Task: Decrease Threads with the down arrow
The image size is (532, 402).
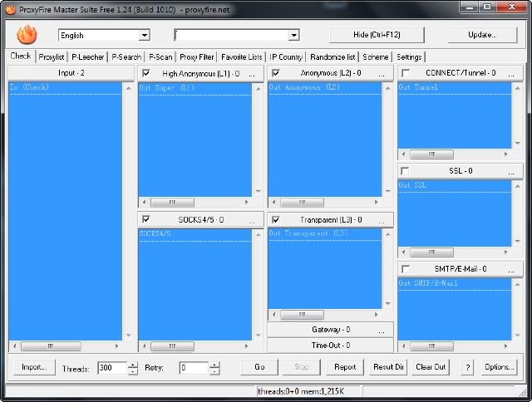Action: 133,371
